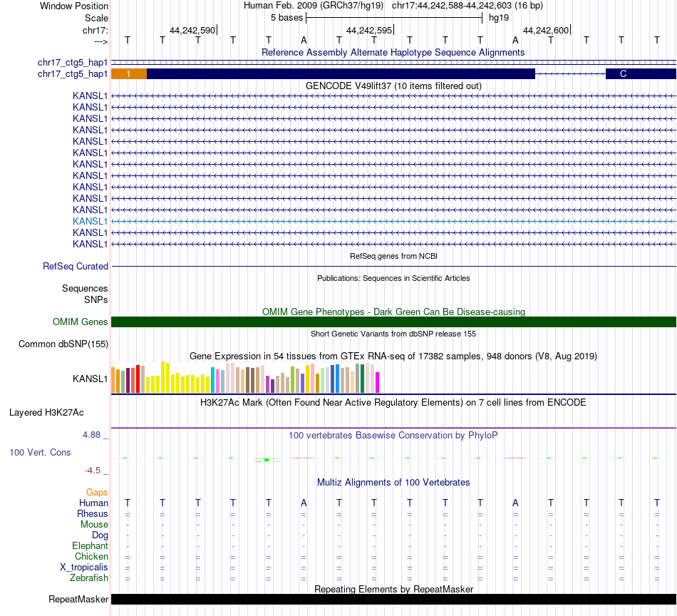The image size is (677, 616).
Task: Click position label 44,242,590
Action: [192, 30]
